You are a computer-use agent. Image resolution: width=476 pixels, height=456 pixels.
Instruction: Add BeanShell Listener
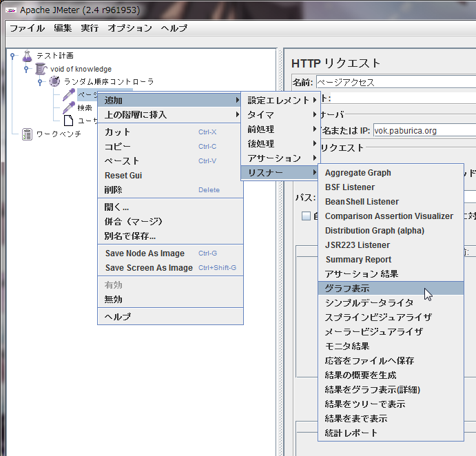[x=391, y=202]
